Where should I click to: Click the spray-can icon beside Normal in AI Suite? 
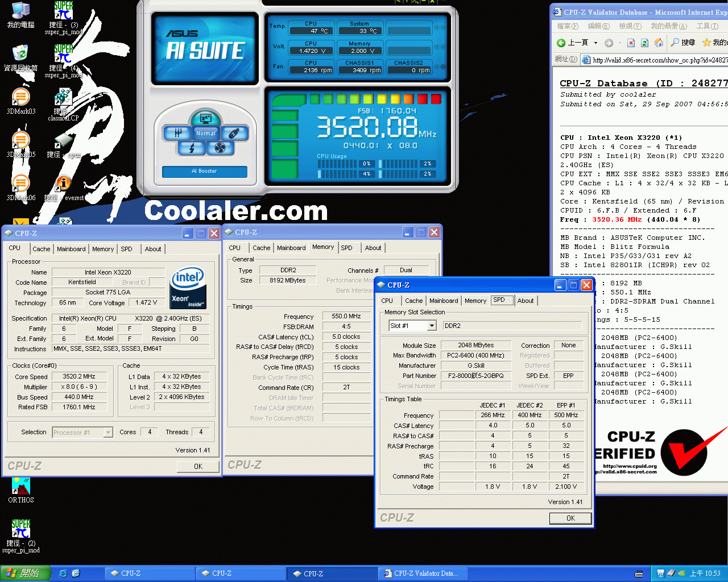[233, 134]
